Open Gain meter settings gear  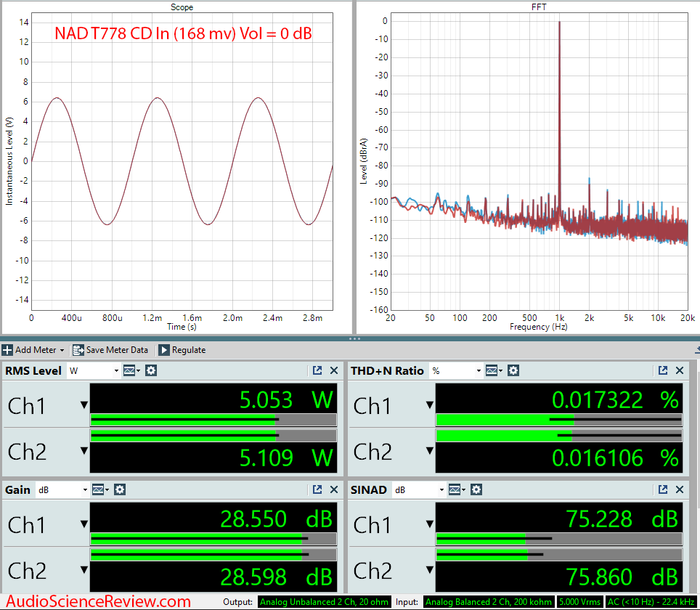click(x=120, y=490)
